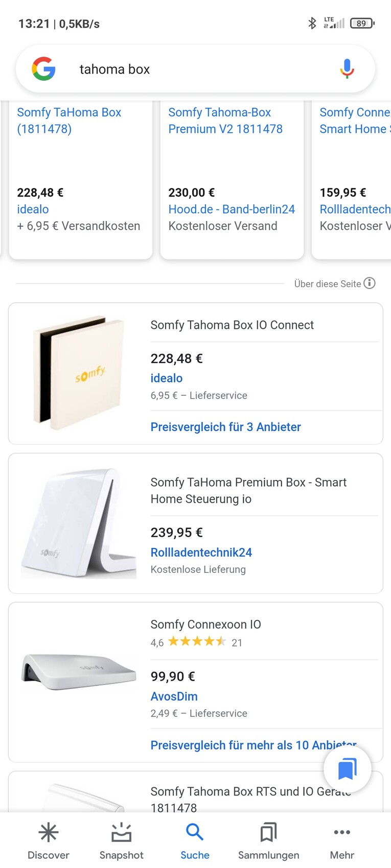391x868 pixels.
Task: Open the idealo shop link
Action: click(x=166, y=378)
